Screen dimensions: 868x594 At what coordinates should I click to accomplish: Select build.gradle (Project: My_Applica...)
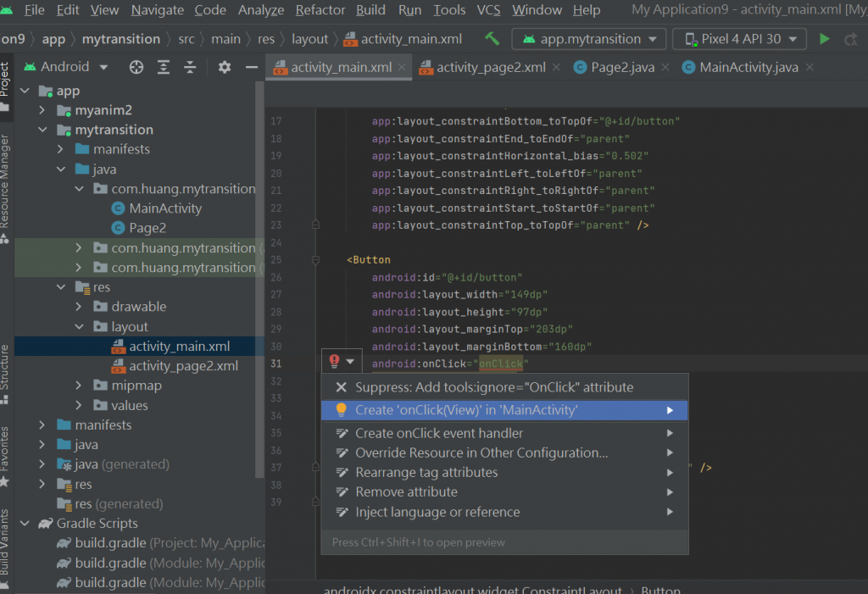tap(160, 544)
